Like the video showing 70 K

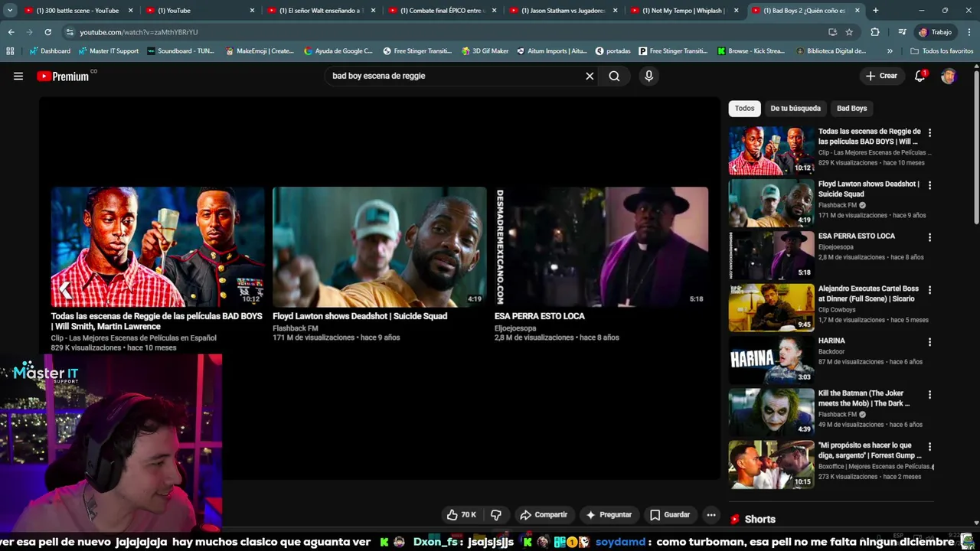[x=462, y=515]
